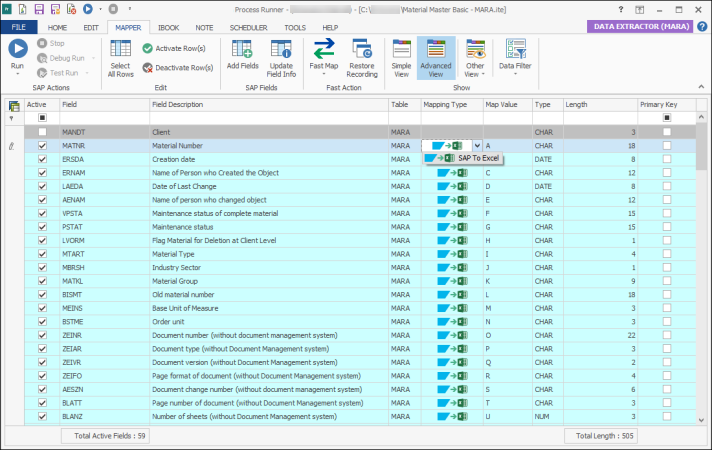712x450 pixels.
Task: Click the Test Run icon
Action: (42, 73)
